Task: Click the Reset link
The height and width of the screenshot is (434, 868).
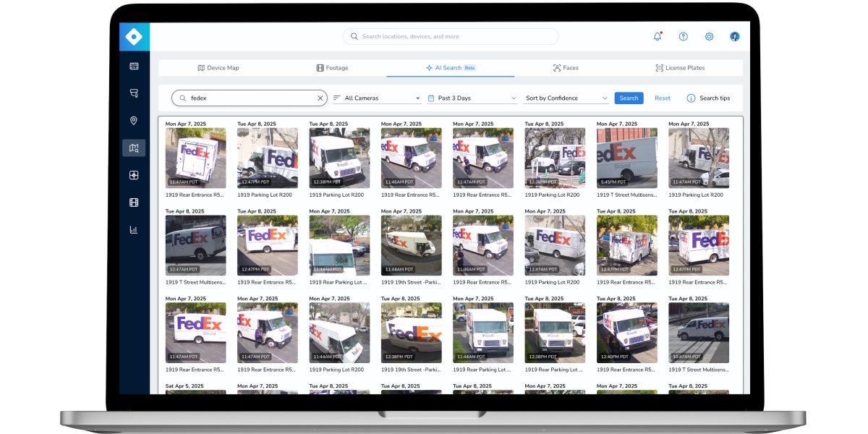Action: coord(663,98)
